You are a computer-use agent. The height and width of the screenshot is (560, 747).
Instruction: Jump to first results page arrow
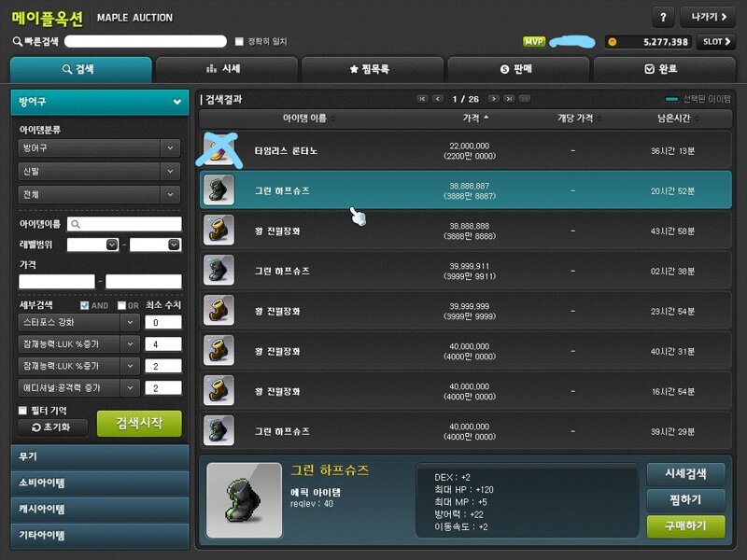coord(422,99)
